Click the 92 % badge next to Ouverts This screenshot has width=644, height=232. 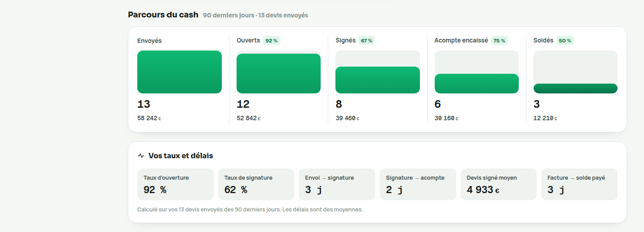pos(271,41)
